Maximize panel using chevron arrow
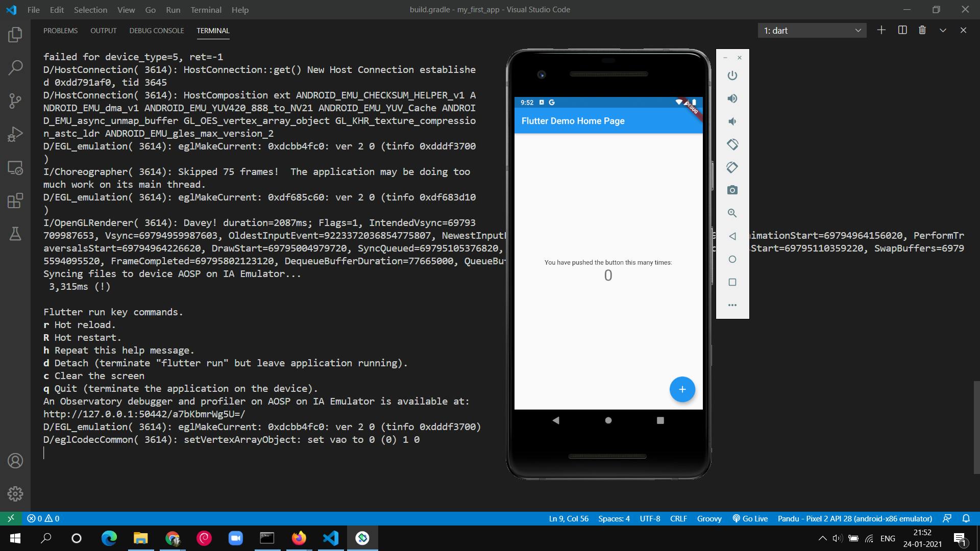This screenshot has width=980, height=551. pos(943,30)
